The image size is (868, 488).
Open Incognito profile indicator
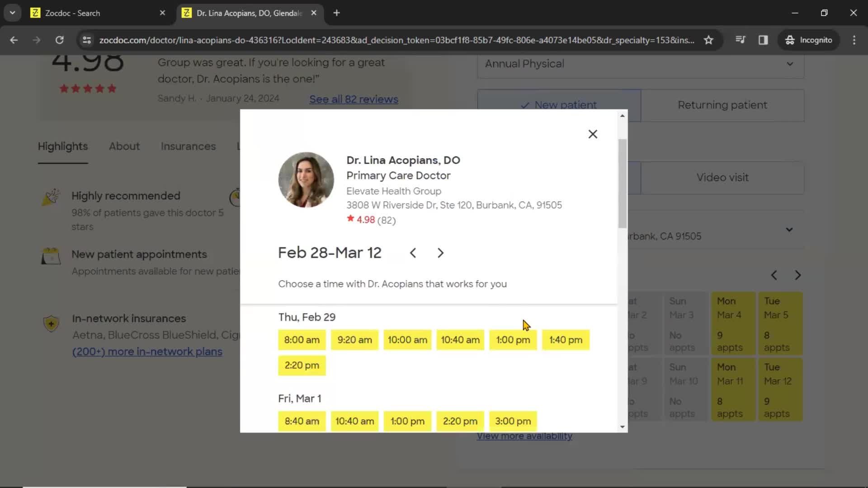coord(809,40)
